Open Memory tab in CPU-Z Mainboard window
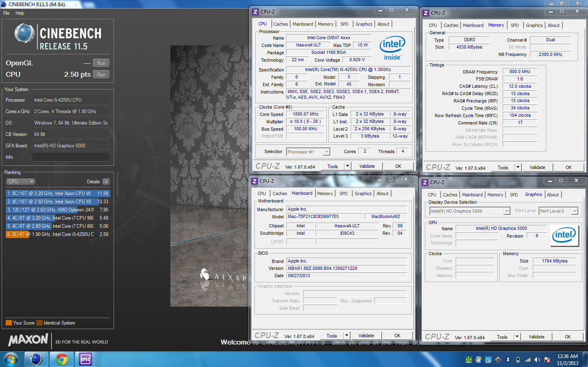The width and height of the screenshot is (588, 367). [x=325, y=194]
